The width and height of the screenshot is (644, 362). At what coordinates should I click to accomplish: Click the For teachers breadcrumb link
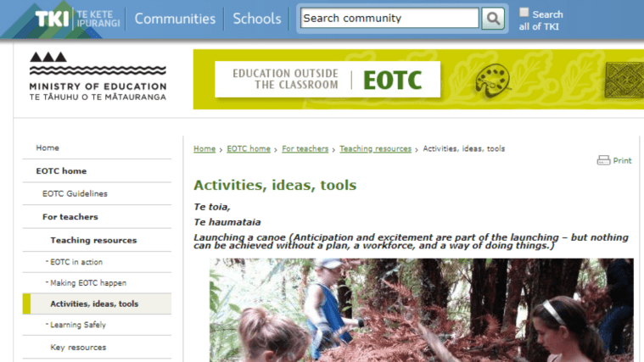[305, 149]
